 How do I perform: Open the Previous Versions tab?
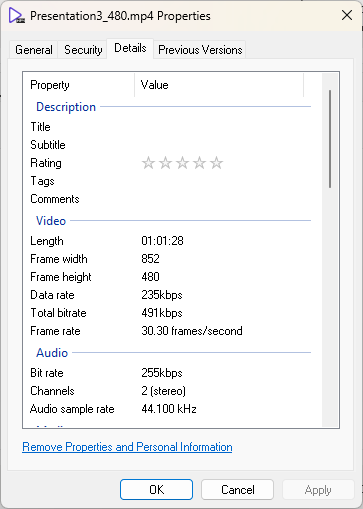click(x=200, y=50)
